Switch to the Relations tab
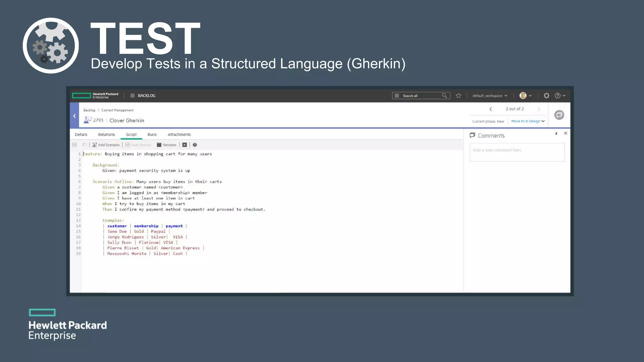This screenshot has height=362, width=644. click(107, 134)
